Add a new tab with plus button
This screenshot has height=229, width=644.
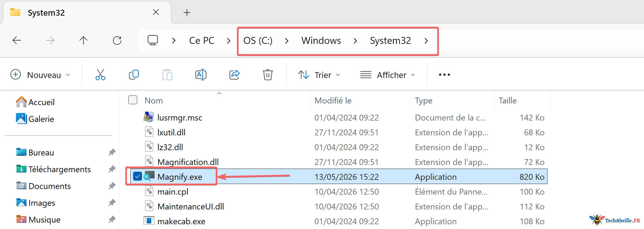point(187,13)
